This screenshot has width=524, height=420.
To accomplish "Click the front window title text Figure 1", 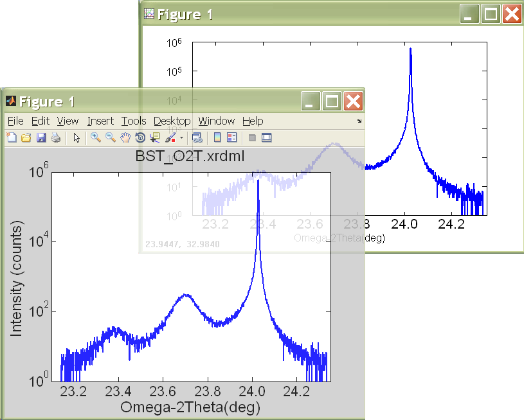I will coord(47,102).
